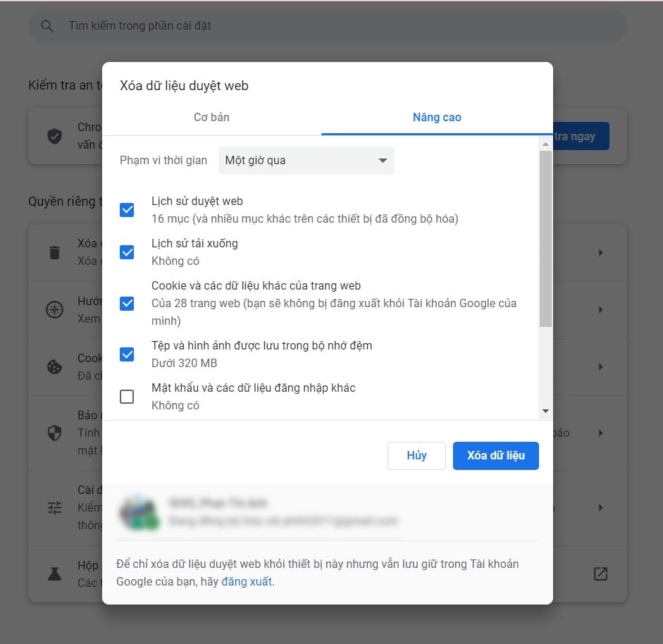663x644 pixels.
Task: Click the "16 mục" synced history description
Action: point(305,218)
